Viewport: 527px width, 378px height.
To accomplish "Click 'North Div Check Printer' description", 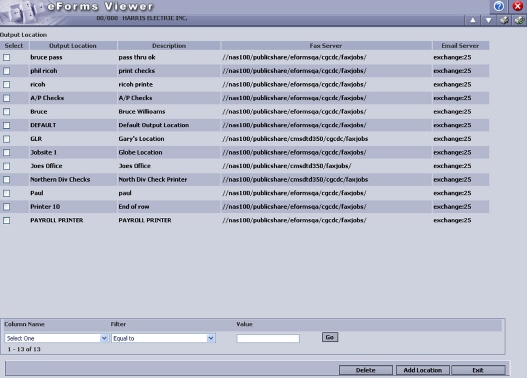I will 153,179.
